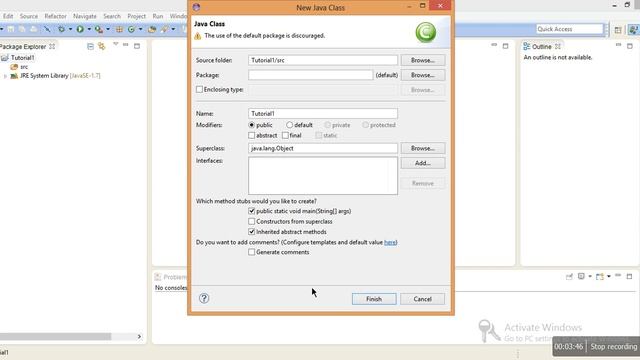Open the Navigate menu

84,16
